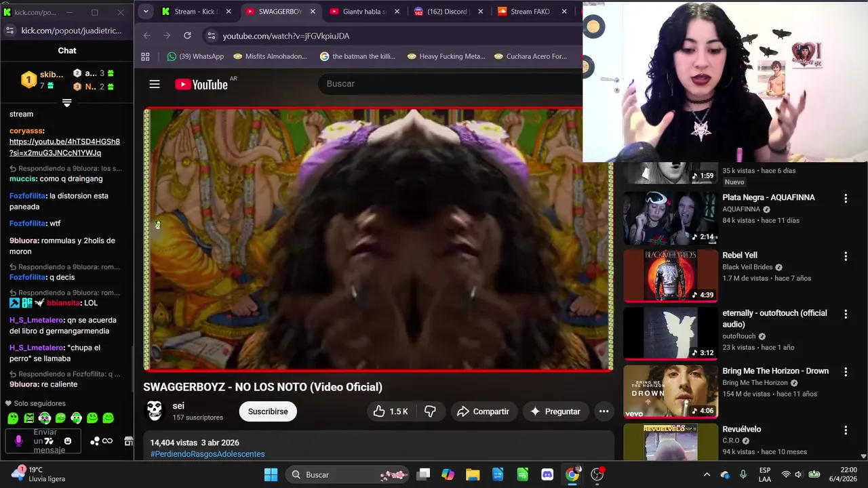
Task: Open the Windows Start menu
Action: click(271, 474)
